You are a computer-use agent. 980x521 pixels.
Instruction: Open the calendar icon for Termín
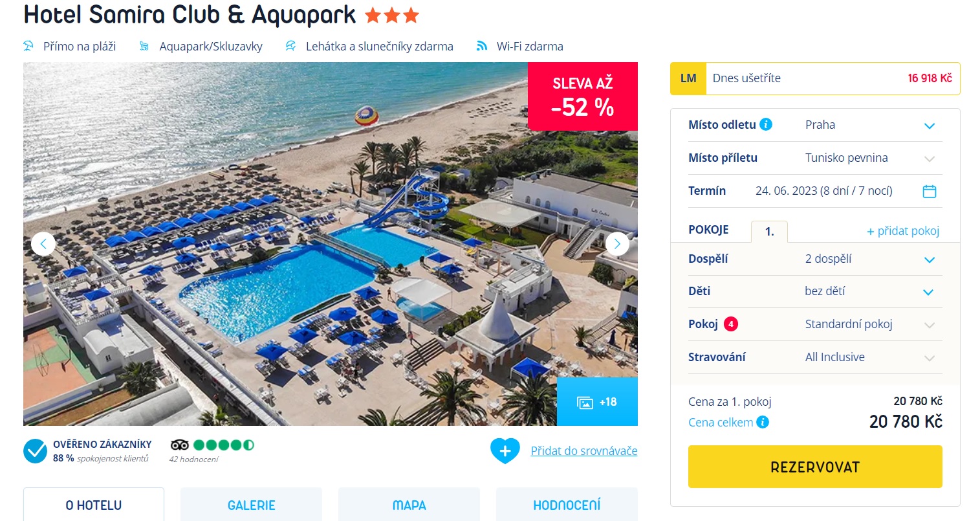point(930,191)
